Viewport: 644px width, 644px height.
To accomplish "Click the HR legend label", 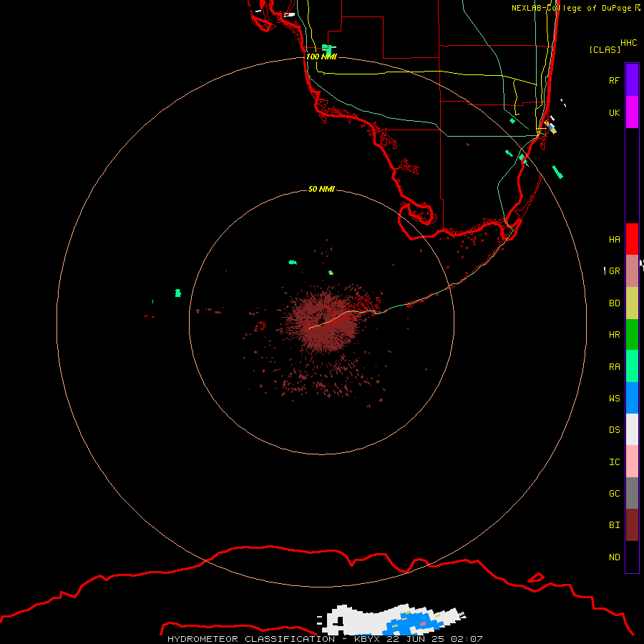I will pyautogui.click(x=615, y=335).
